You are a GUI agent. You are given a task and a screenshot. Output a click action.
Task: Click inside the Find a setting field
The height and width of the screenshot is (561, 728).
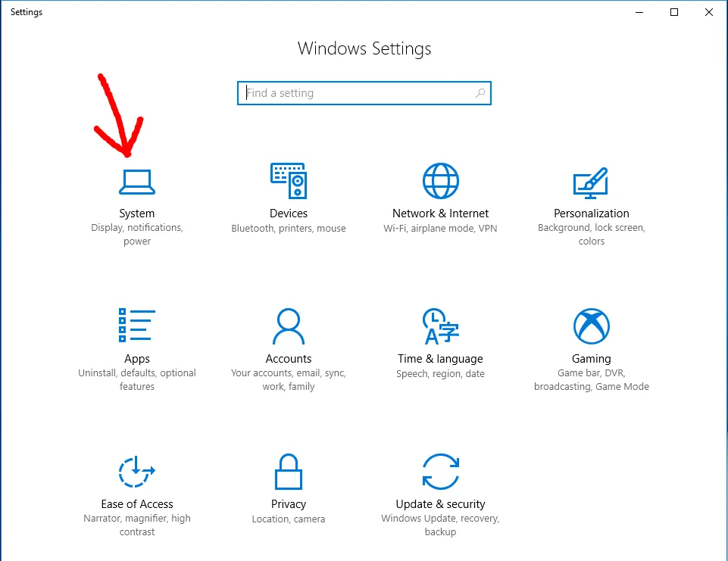pos(341,92)
